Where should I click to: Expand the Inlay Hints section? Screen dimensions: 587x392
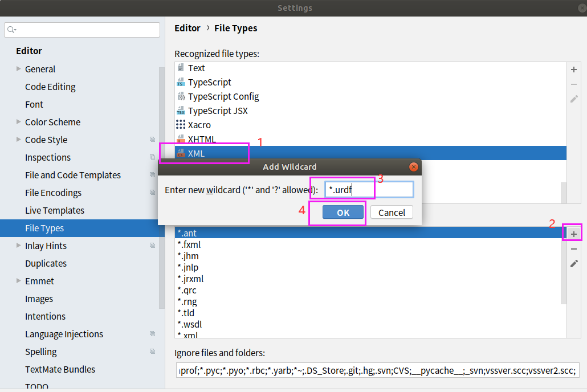(18, 246)
